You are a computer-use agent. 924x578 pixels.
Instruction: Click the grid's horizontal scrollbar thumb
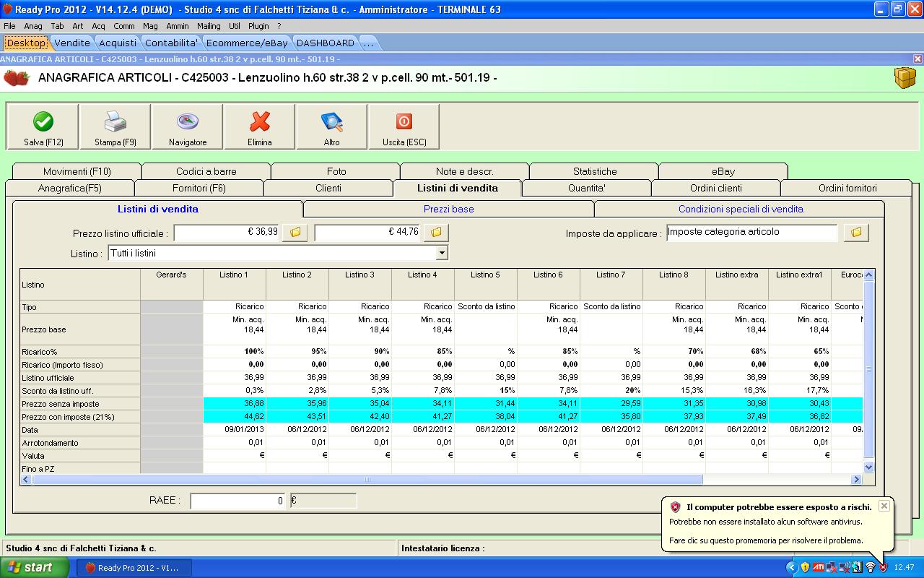[x=368, y=479]
